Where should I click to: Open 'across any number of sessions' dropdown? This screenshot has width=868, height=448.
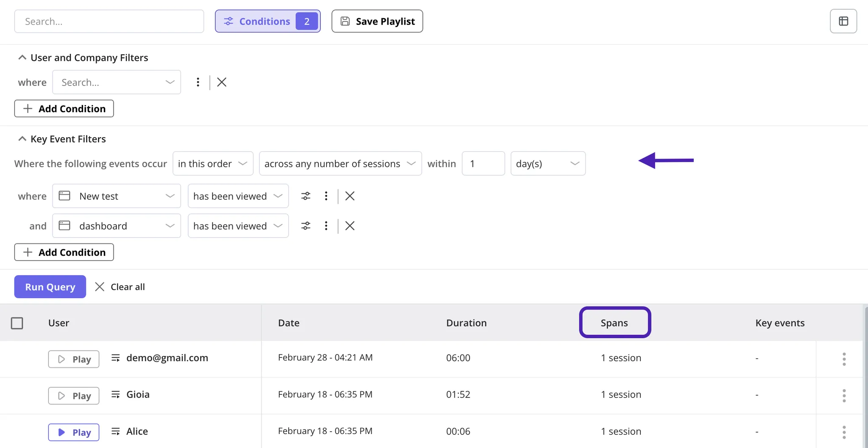coord(340,163)
